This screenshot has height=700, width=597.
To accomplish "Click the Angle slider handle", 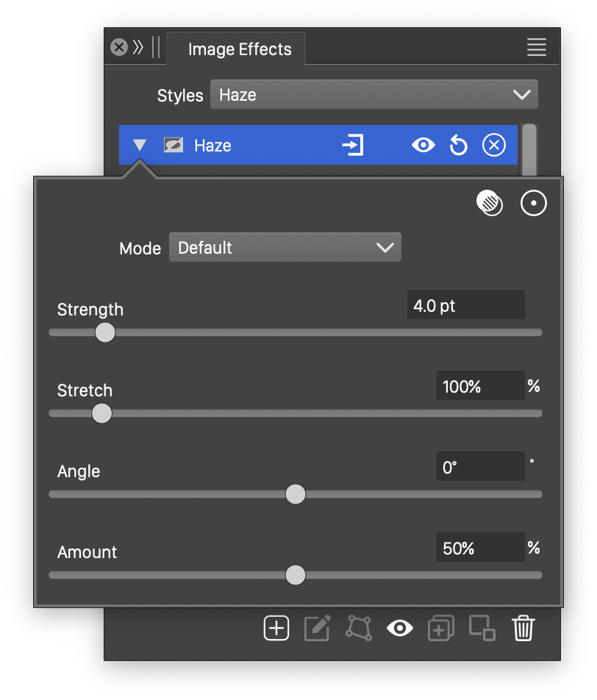I will 295,494.
